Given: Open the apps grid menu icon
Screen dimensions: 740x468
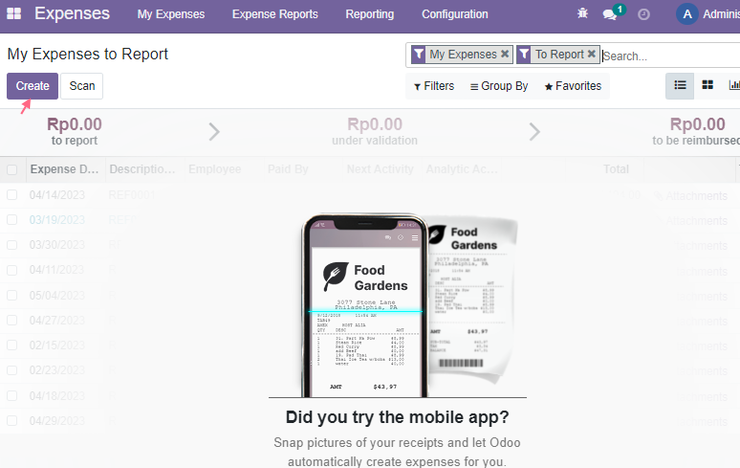Looking at the screenshot, I should pyautogui.click(x=14, y=14).
